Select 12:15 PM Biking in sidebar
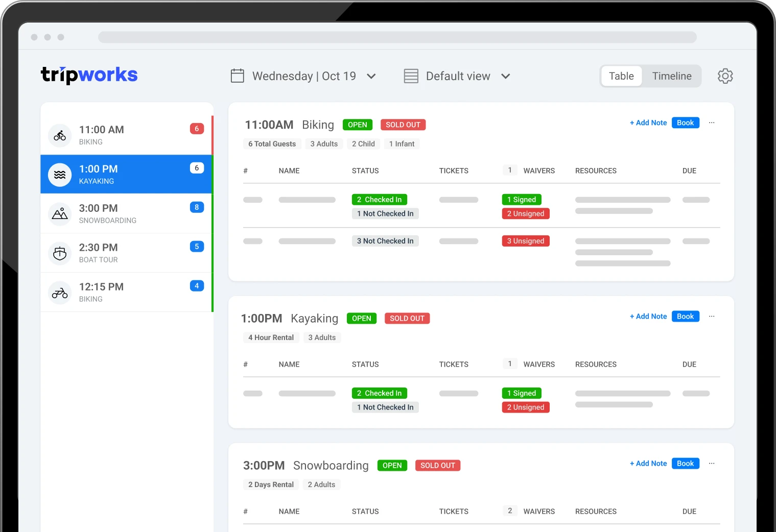776x532 pixels. (126, 293)
